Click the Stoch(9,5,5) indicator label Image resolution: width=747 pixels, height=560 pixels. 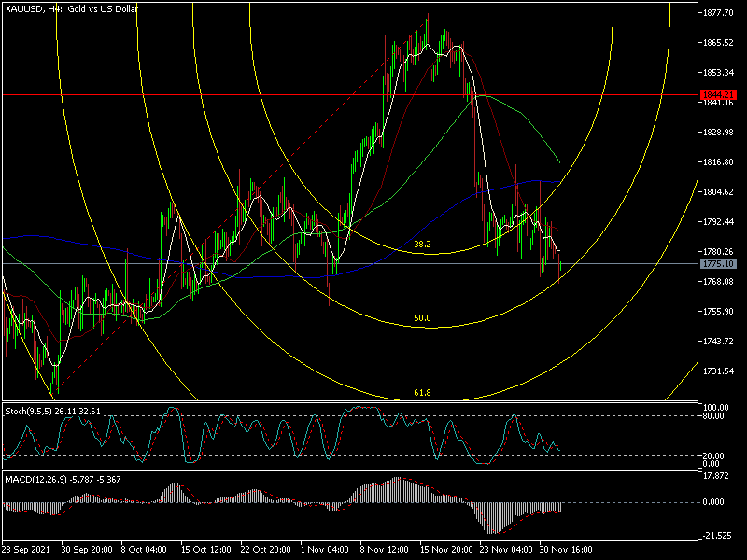pyautogui.click(x=42, y=411)
